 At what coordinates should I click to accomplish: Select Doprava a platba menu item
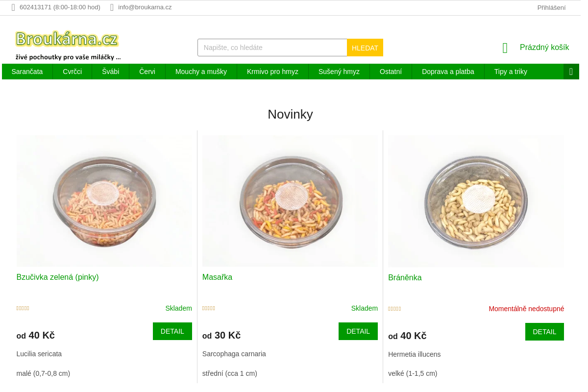[448, 72]
